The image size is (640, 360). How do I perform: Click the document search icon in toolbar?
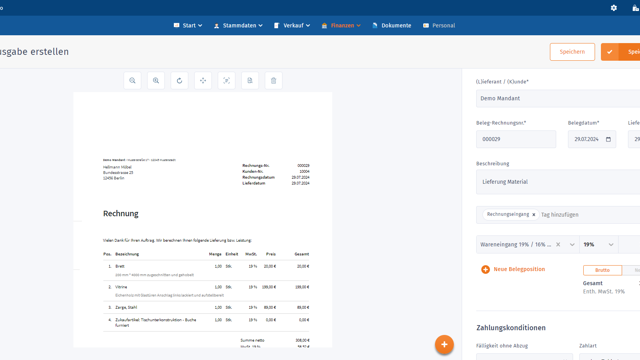[x=250, y=81]
